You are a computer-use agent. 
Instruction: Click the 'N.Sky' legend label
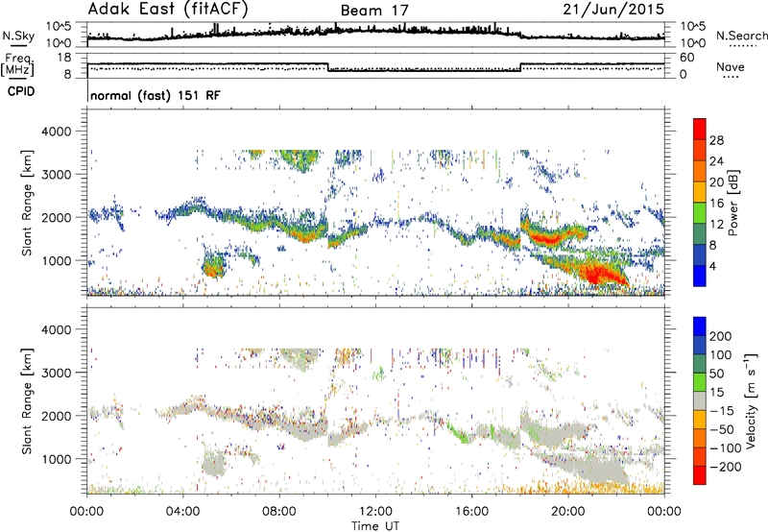[18, 36]
